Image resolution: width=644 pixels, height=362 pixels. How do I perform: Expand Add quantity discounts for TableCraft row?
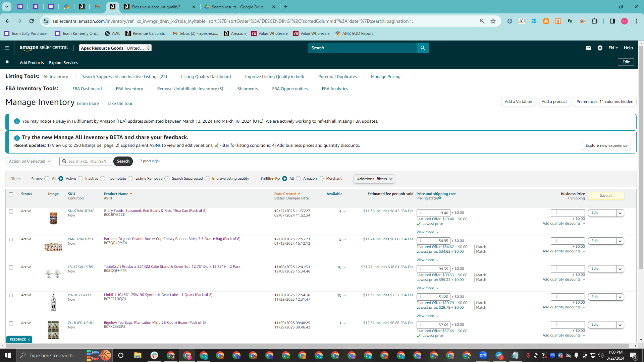pos(564,279)
